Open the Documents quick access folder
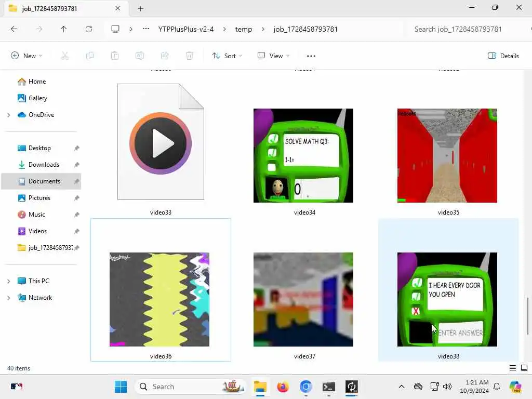The image size is (532, 399). coord(44,181)
